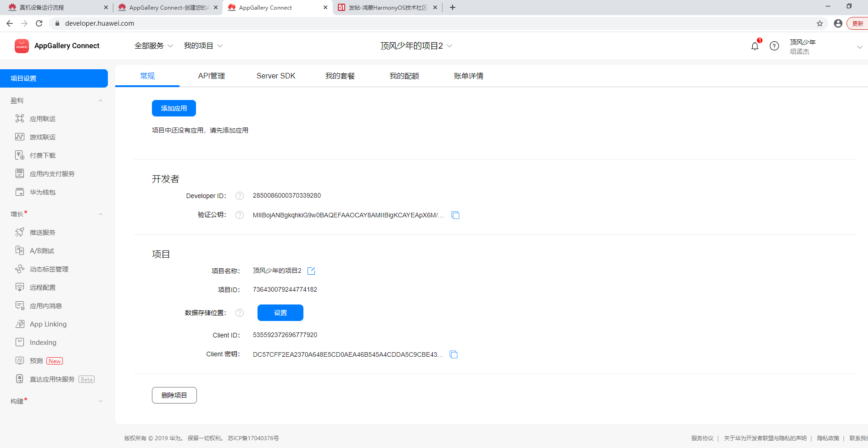Show help for Developer ID
Screen dimensions: 868x448
click(240, 196)
